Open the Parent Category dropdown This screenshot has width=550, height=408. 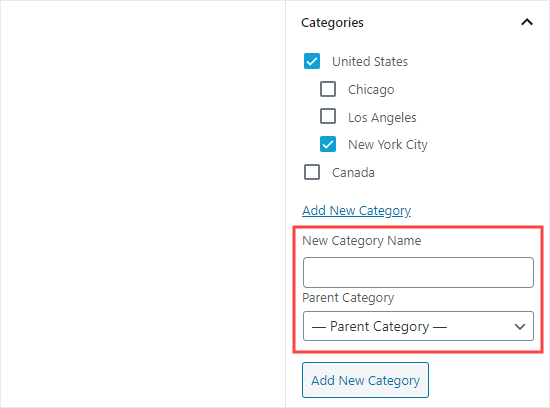click(418, 326)
